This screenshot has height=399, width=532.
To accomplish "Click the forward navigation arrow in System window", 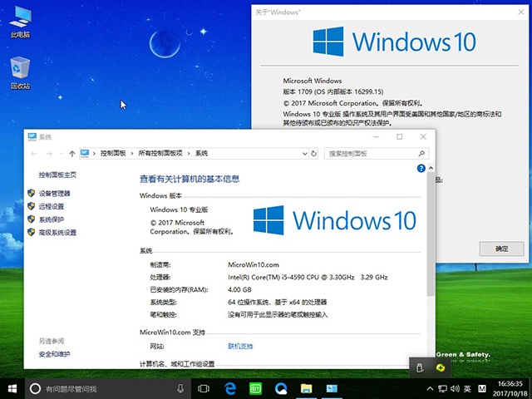I will (49, 154).
